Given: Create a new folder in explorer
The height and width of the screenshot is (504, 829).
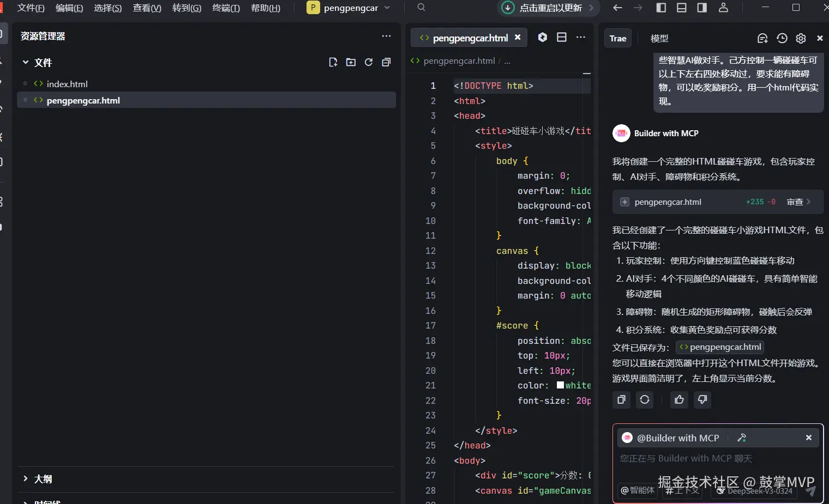Looking at the screenshot, I should pos(351,62).
